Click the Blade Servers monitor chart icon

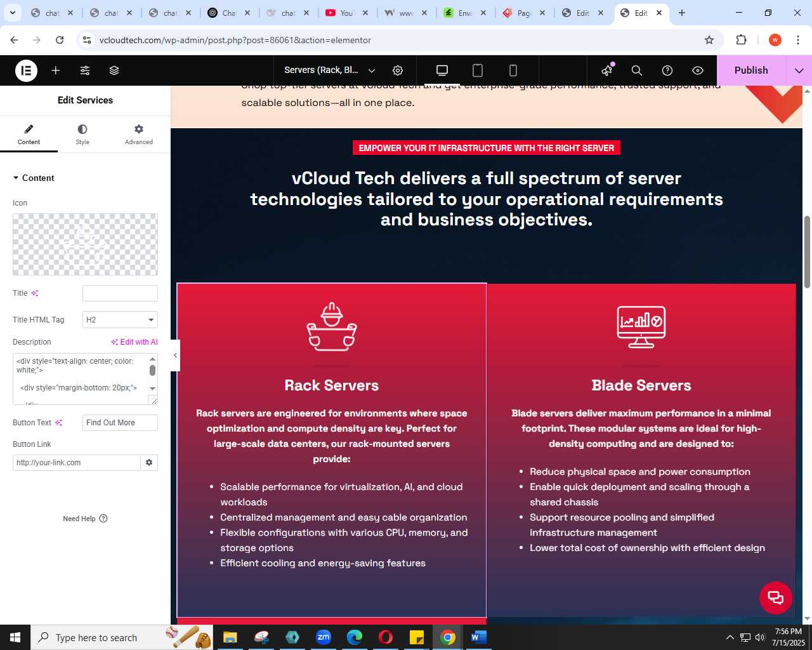pyautogui.click(x=641, y=327)
